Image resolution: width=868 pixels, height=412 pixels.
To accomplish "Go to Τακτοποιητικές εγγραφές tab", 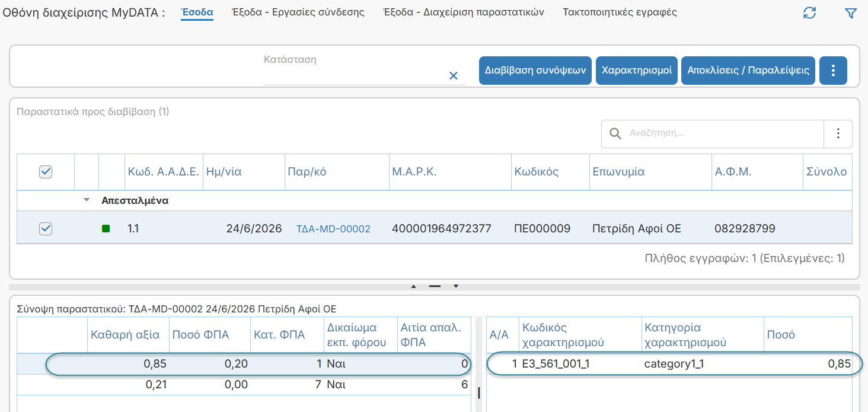I will [620, 12].
